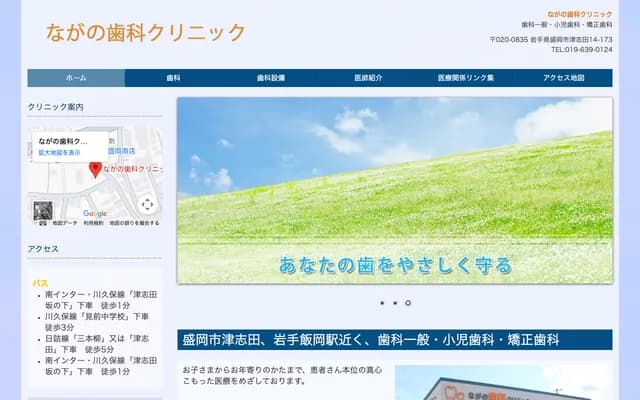Screen dimensions: 640x400
Task: Open the map camera pan control
Action: click(x=147, y=204)
